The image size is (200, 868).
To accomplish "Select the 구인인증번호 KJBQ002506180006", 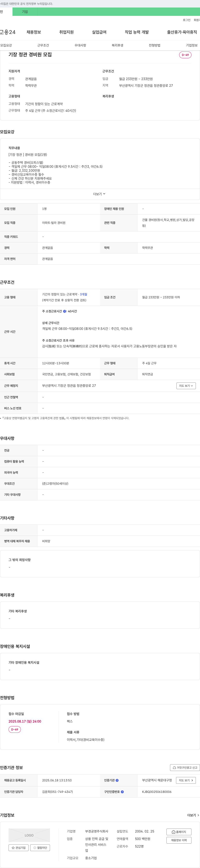I will (157, 792).
